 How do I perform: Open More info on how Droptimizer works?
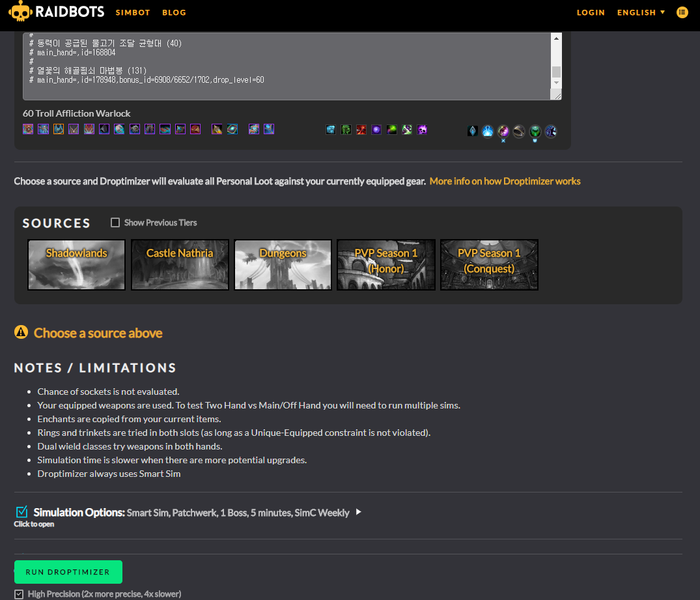click(505, 181)
